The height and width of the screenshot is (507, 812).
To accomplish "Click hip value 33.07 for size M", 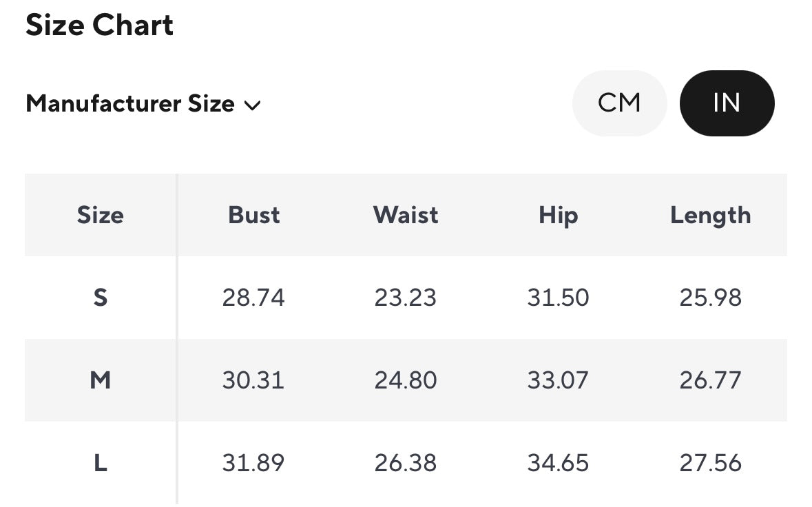I will point(558,380).
